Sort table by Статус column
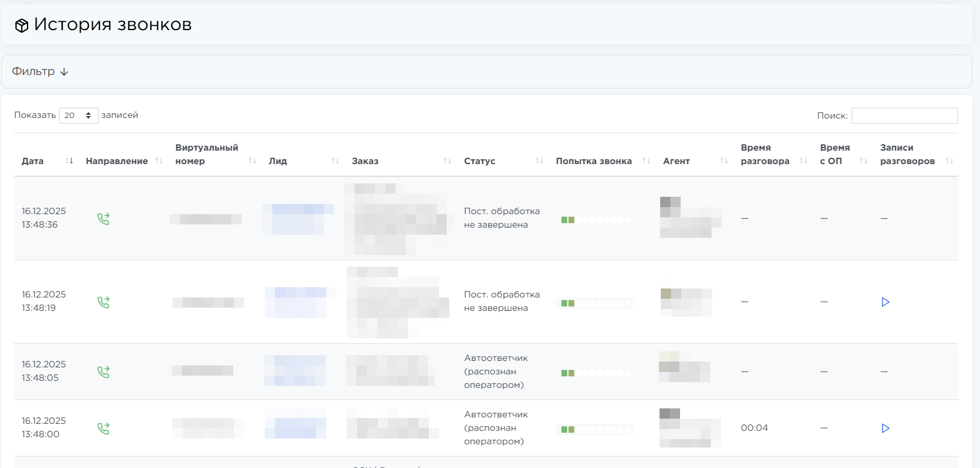 [479, 161]
